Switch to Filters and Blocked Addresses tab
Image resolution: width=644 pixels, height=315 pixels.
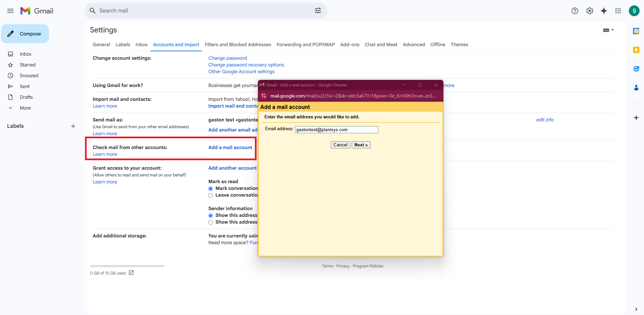pos(238,45)
